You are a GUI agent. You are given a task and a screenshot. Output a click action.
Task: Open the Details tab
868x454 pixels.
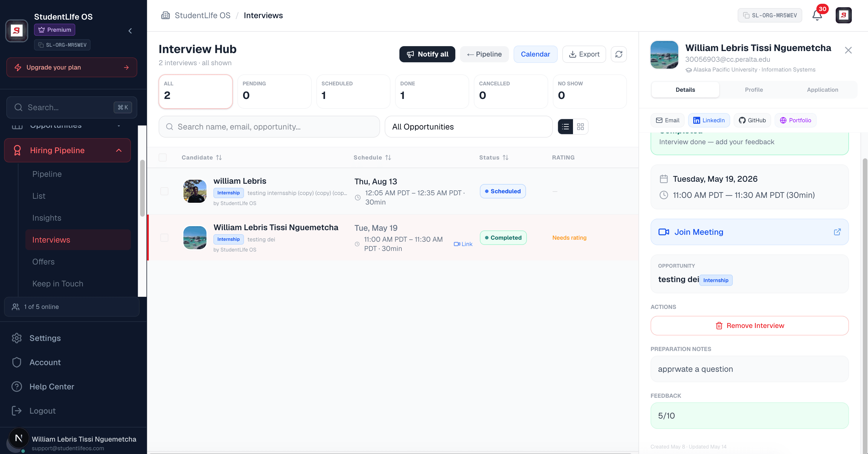pyautogui.click(x=685, y=90)
